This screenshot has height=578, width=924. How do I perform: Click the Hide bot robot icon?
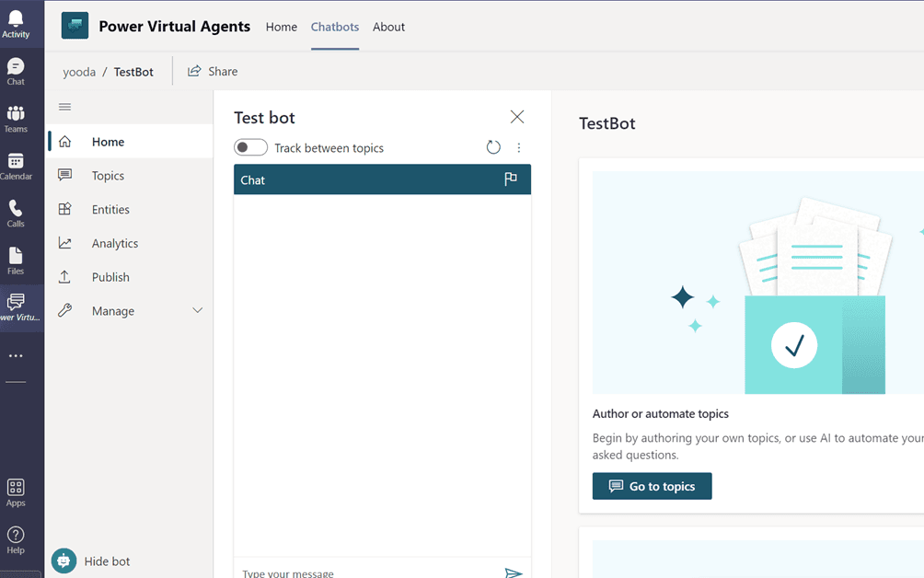[64, 561]
